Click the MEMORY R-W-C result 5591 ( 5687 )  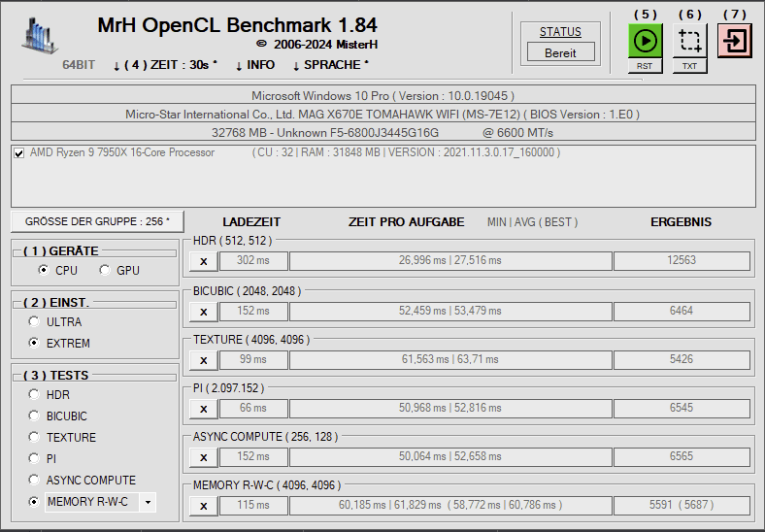coord(682,505)
